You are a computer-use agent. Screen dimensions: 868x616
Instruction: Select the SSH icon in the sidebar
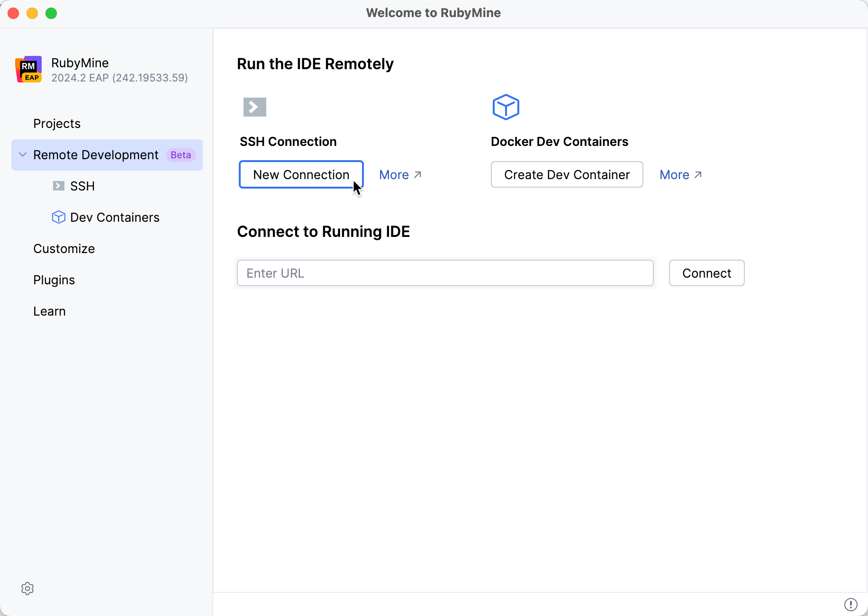pos(58,186)
